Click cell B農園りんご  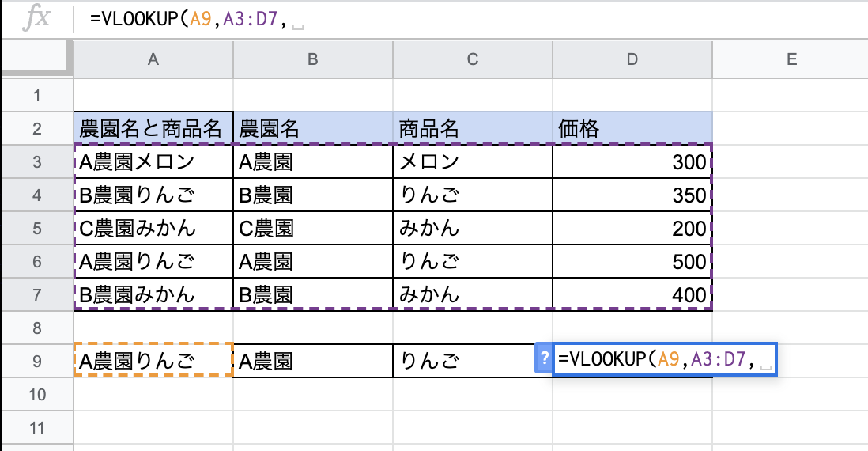coord(153,195)
